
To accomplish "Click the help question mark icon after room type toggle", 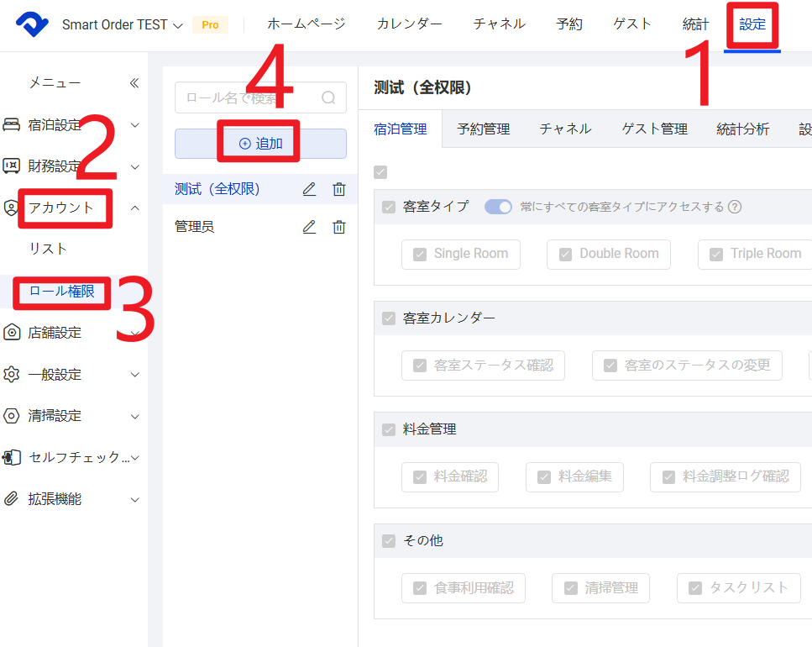I will (x=734, y=207).
